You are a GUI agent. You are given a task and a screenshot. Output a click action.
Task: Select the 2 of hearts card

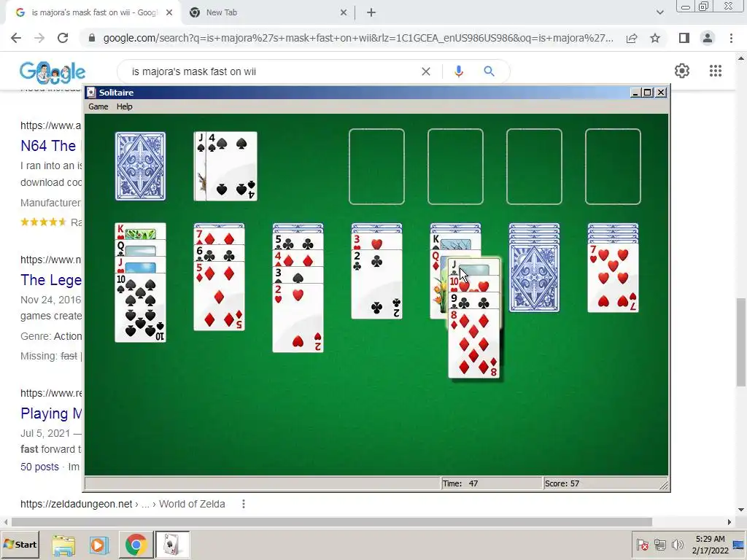pos(298,318)
